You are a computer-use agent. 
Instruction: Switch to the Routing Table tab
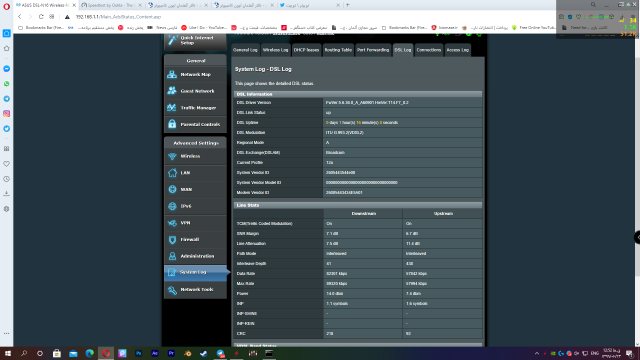338,50
